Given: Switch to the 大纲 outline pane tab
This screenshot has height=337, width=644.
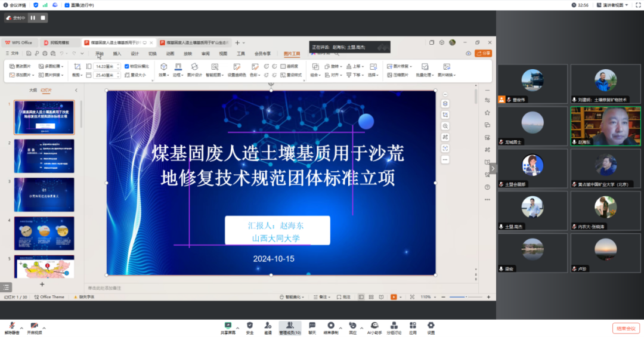Looking at the screenshot, I should (x=33, y=90).
